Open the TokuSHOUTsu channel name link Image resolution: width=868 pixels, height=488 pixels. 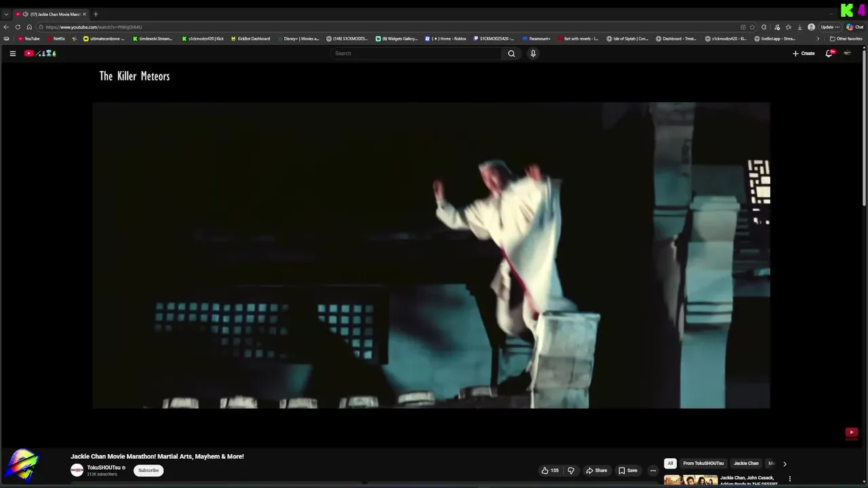[104, 468]
